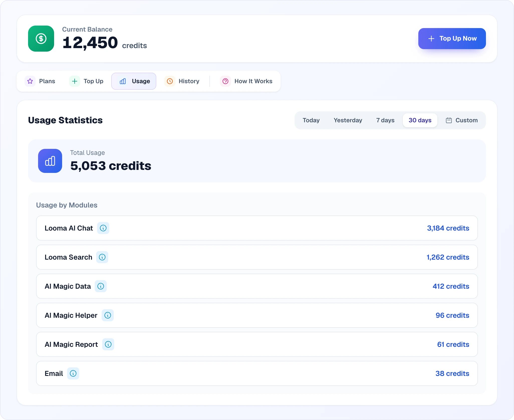Viewport: 514px width, 420px height.
Task: Click the Looma AI Chat row label
Action: (69, 228)
